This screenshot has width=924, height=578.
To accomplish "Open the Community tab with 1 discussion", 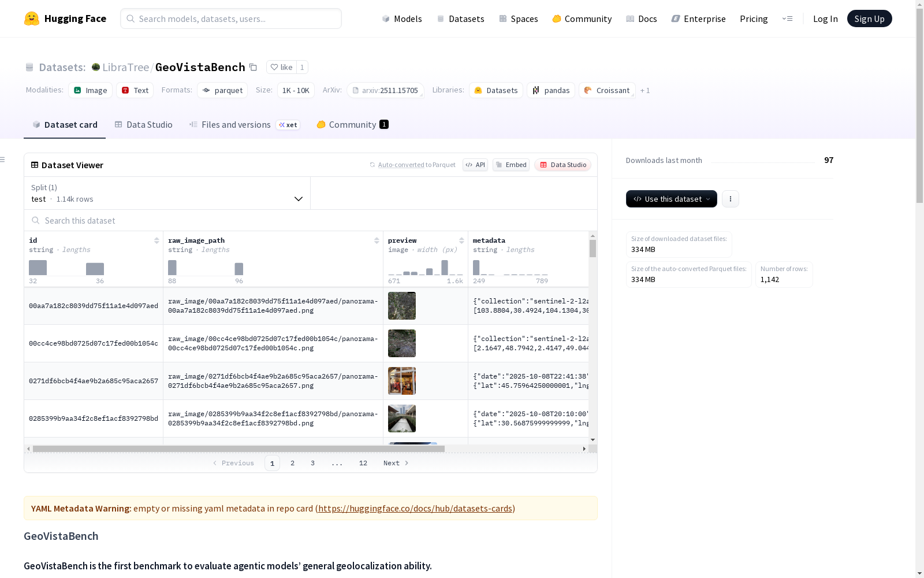I will 353,125.
